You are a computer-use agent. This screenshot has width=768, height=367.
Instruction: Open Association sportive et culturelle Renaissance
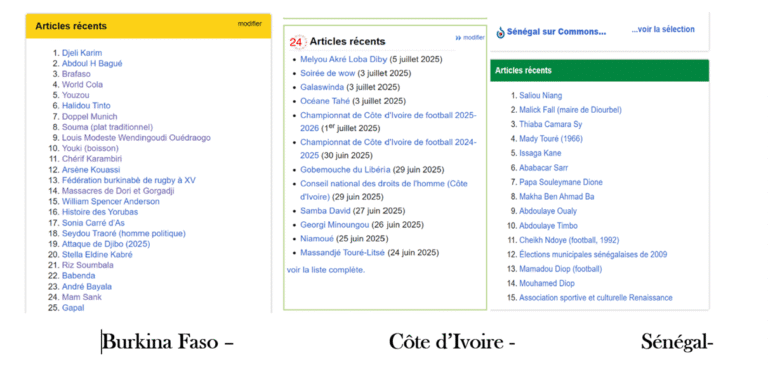596,297
